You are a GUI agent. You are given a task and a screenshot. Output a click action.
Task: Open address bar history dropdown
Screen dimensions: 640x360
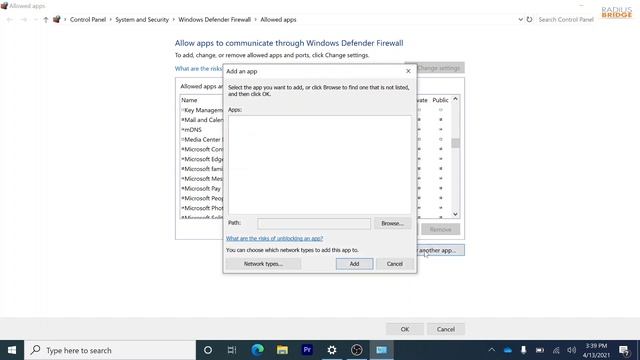[x=520, y=20]
